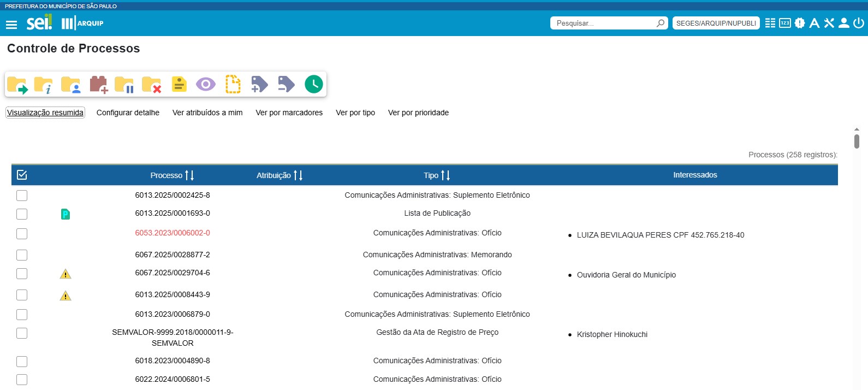Open process link 6053.2023/0006002-0

click(x=173, y=233)
